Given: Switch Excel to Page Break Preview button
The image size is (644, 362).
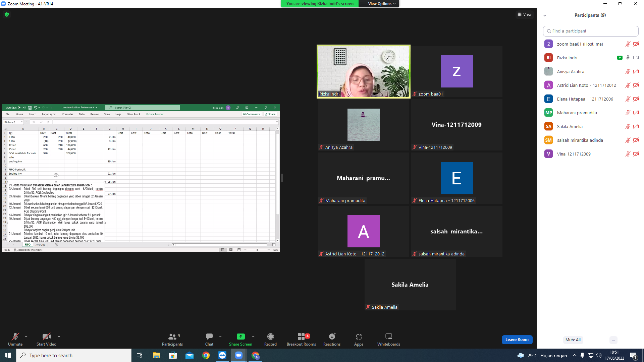Looking at the screenshot, I should 239,250.
